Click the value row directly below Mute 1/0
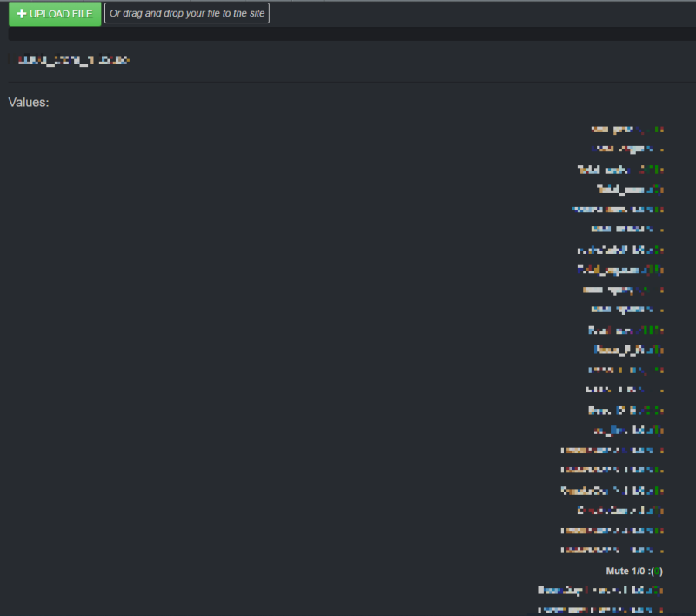This screenshot has width=696, height=616. point(601,591)
